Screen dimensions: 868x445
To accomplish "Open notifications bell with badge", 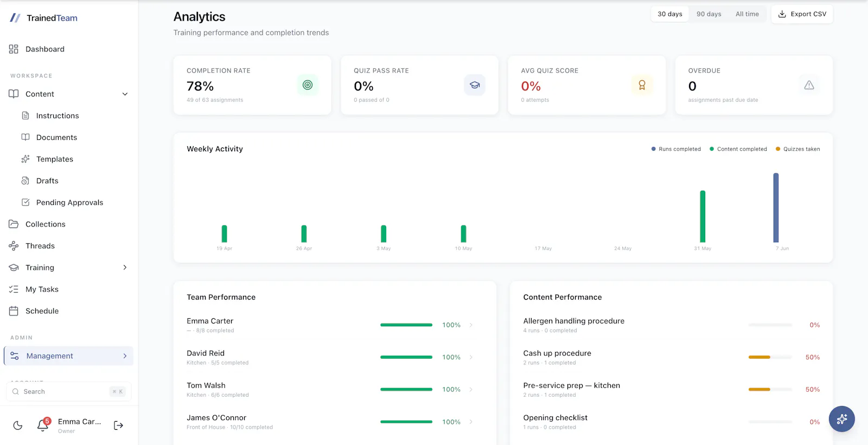I will pyautogui.click(x=43, y=425).
